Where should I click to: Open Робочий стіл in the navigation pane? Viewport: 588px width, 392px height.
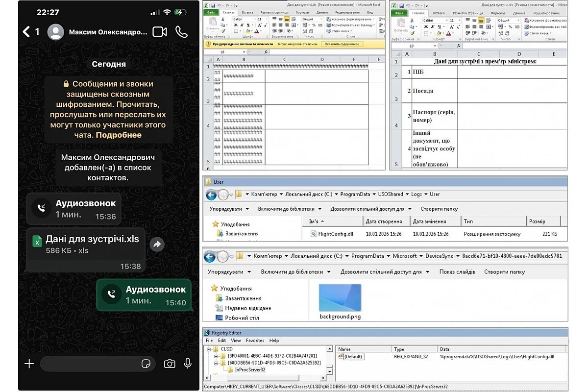(x=237, y=318)
